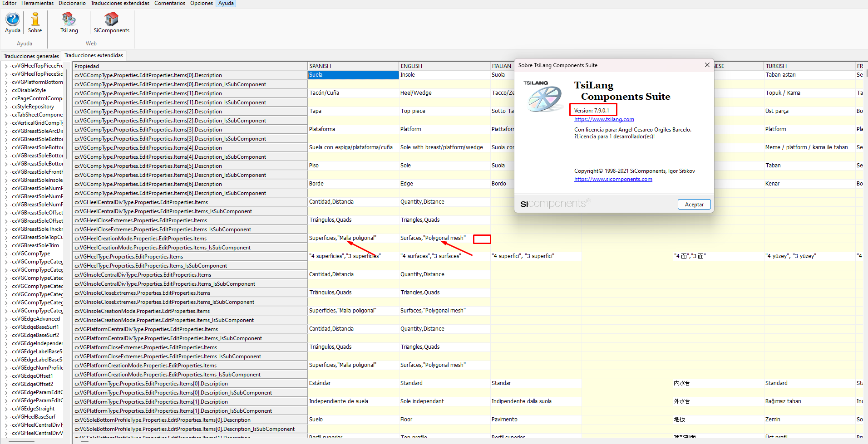
Task: Click the Ayuda help icon
Action: [x=13, y=23]
